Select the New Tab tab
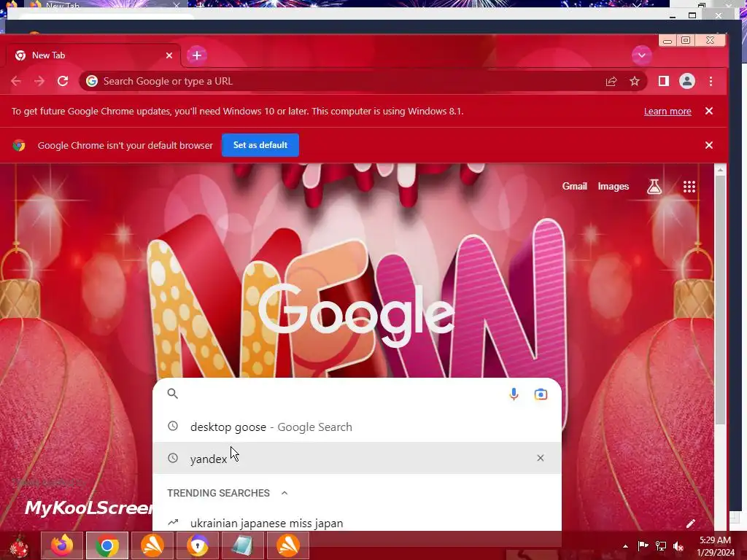Image resolution: width=747 pixels, height=560 pixels. pos(93,55)
